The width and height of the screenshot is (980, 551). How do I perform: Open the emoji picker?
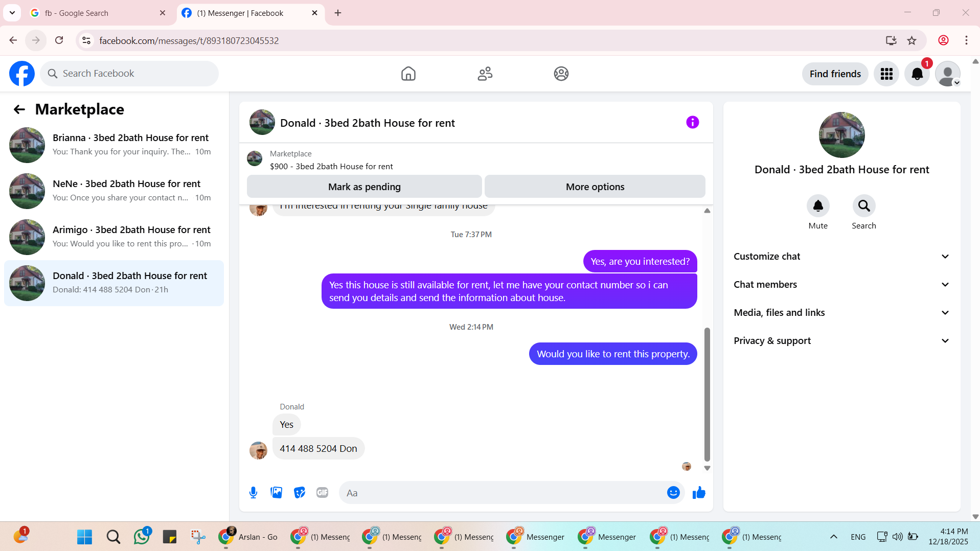coord(673,493)
